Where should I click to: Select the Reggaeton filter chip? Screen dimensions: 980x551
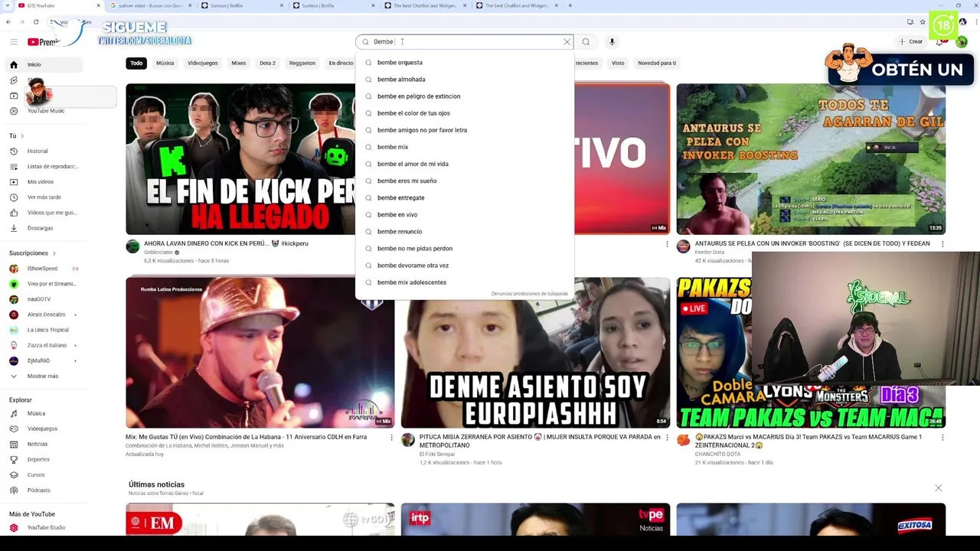tap(302, 63)
